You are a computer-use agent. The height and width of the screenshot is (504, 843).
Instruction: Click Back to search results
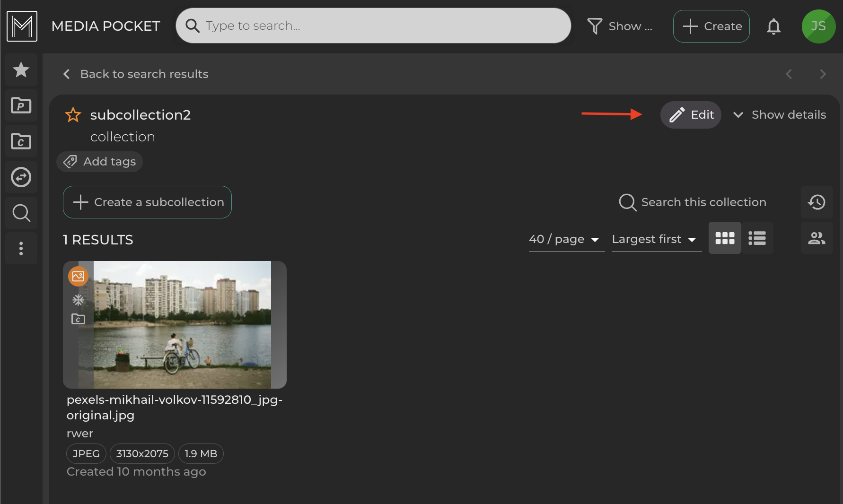coord(135,74)
